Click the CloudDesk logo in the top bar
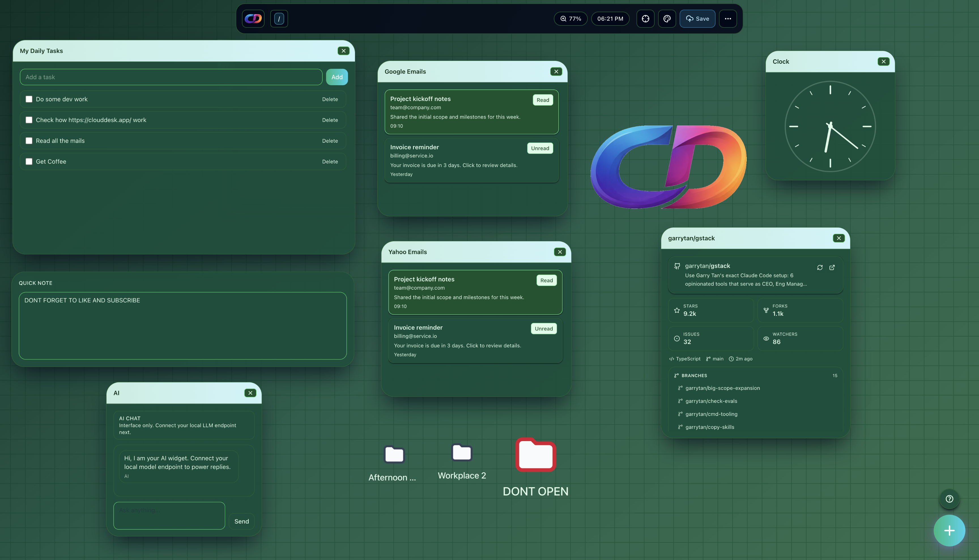 253,18
